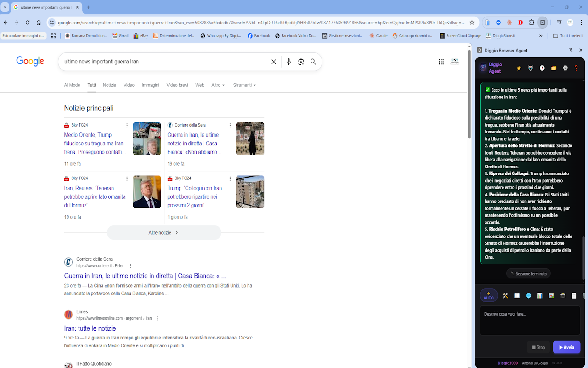Click the camera screenshot icon in agent toolbar
Image resolution: width=588 pixels, height=368 pixels.
point(563,296)
